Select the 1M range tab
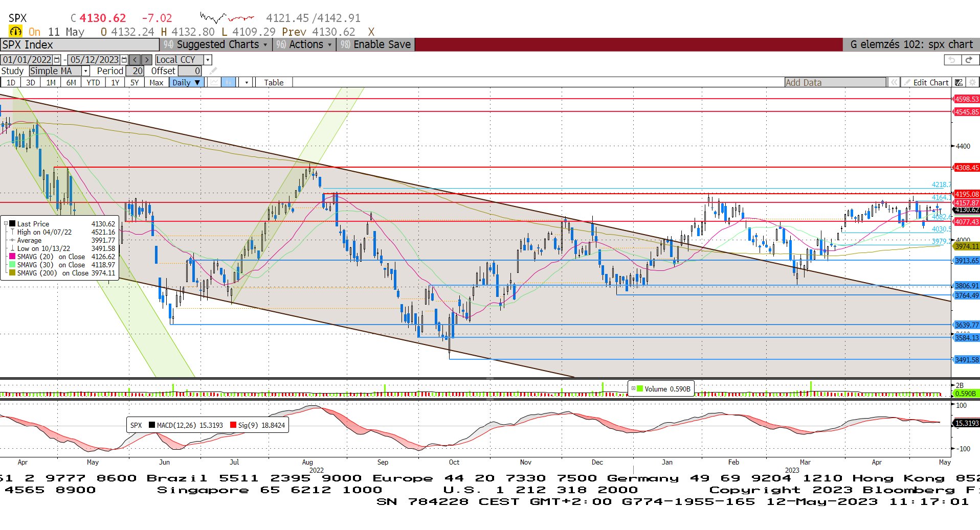980x530 pixels. pos(51,82)
